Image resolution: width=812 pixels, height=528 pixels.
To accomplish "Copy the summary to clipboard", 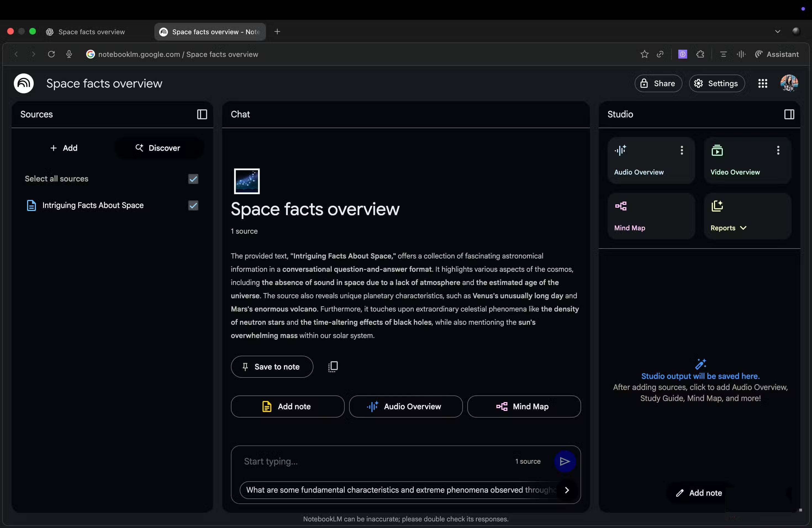I will 333,367.
